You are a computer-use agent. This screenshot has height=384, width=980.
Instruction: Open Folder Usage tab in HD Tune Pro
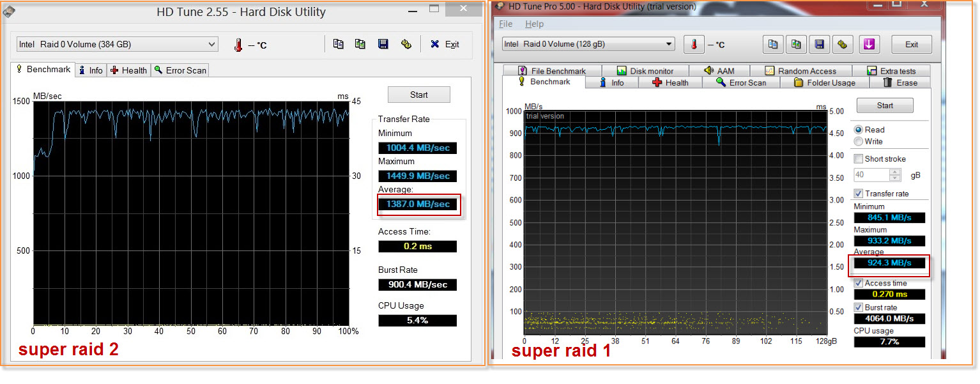tap(824, 82)
